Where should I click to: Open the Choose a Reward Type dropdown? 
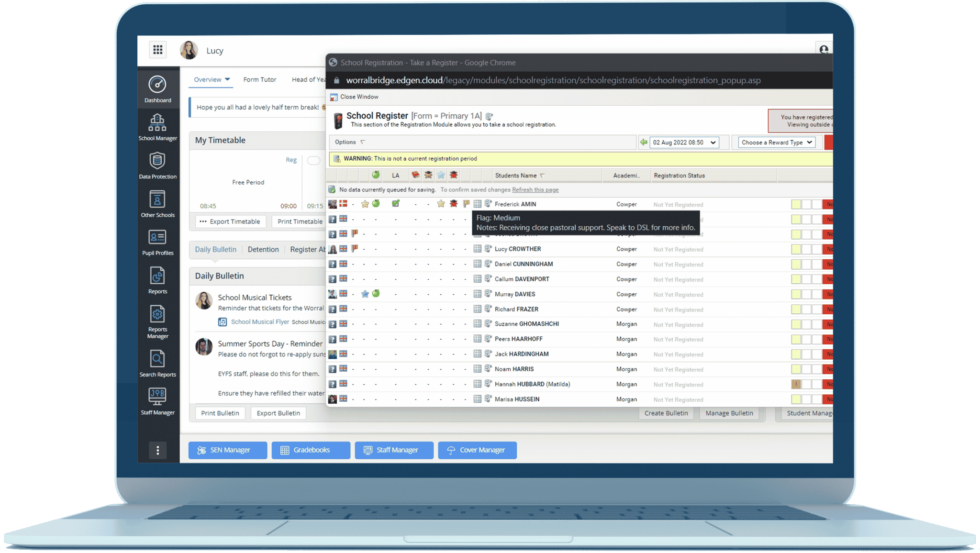pos(777,143)
